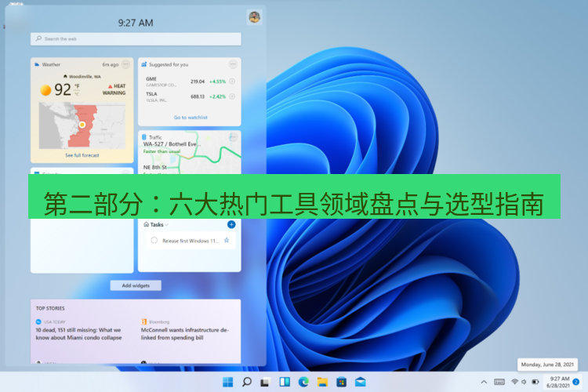Image resolution: width=588 pixels, height=392 pixels.
Task: Click USA TODAY source label
Action: coord(54,322)
